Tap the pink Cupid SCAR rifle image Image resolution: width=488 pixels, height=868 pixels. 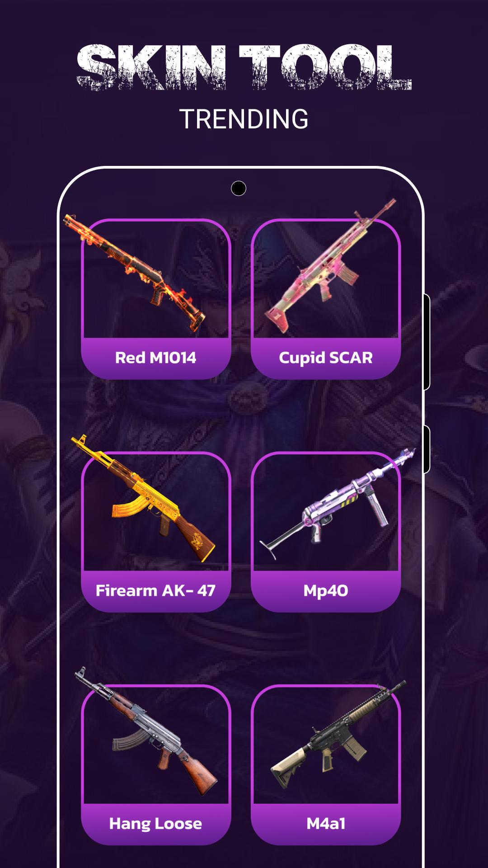click(x=330, y=266)
